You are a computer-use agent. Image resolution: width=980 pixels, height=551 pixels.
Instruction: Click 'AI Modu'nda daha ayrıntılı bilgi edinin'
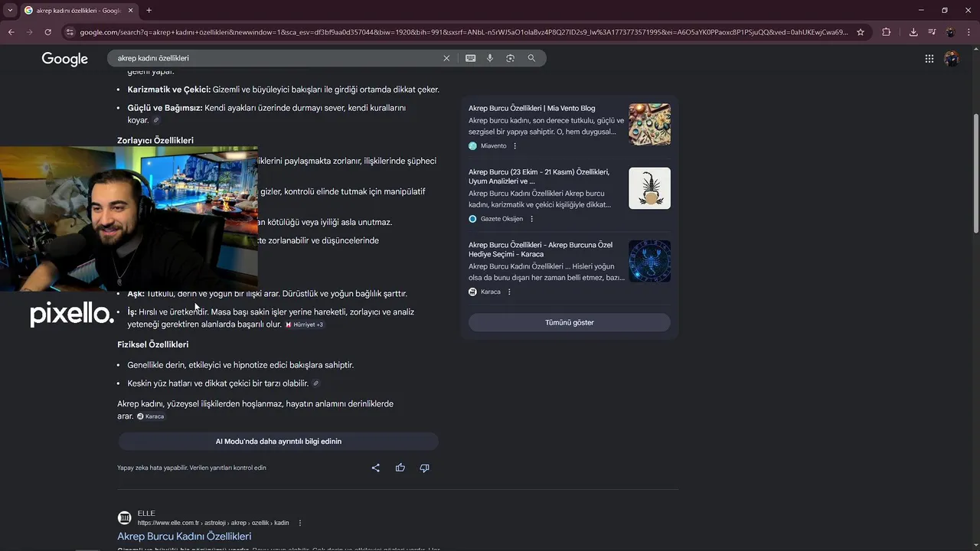pos(279,441)
